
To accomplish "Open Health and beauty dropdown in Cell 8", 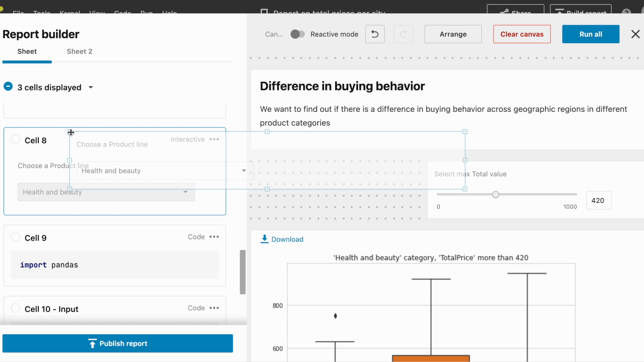I will tap(106, 192).
